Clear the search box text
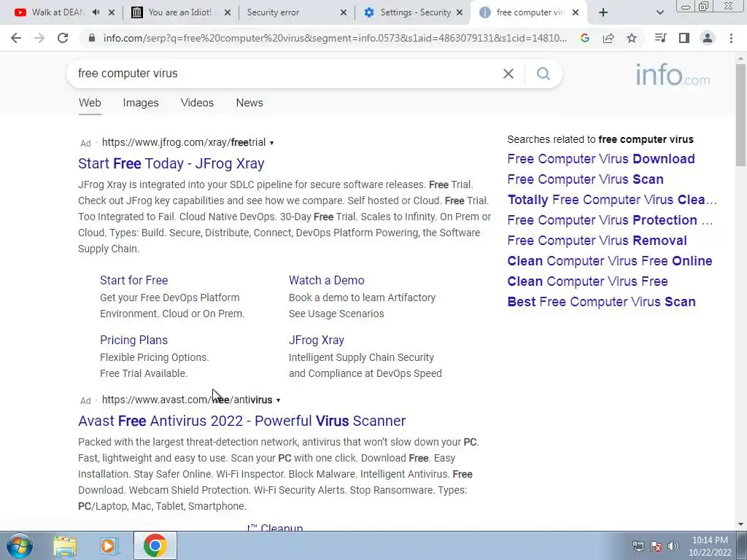The width and height of the screenshot is (747, 560). point(508,74)
